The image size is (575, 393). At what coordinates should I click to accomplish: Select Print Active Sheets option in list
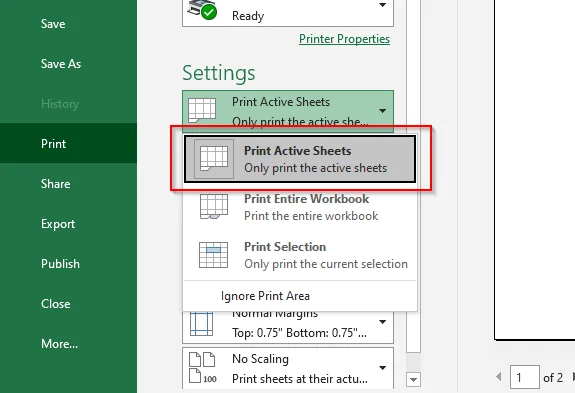pyautogui.click(x=300, y=159)
